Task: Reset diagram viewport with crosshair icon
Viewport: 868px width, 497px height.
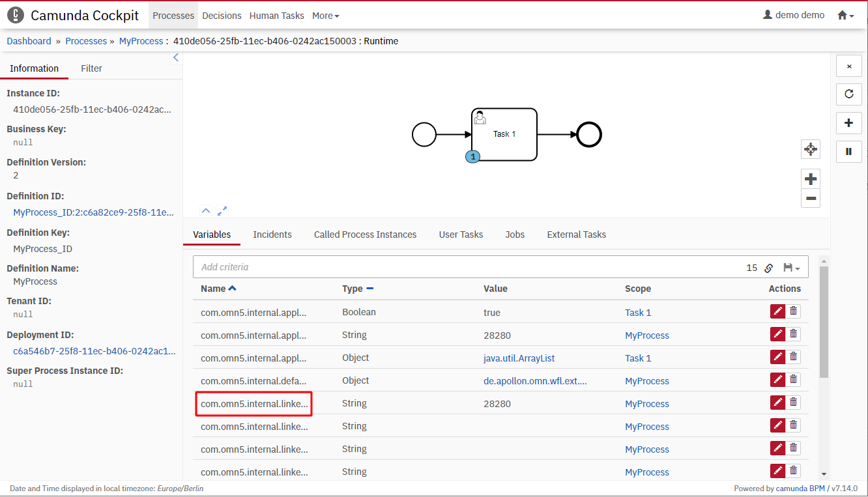Action: click(x=810, y=149)
